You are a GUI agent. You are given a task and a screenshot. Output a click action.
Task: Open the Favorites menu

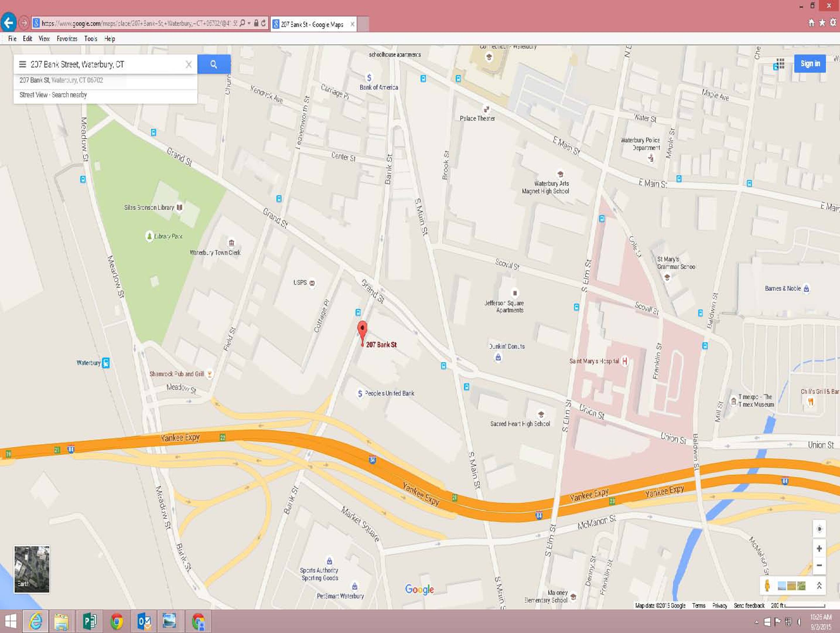pyautogui.click(x=67, y=39)
